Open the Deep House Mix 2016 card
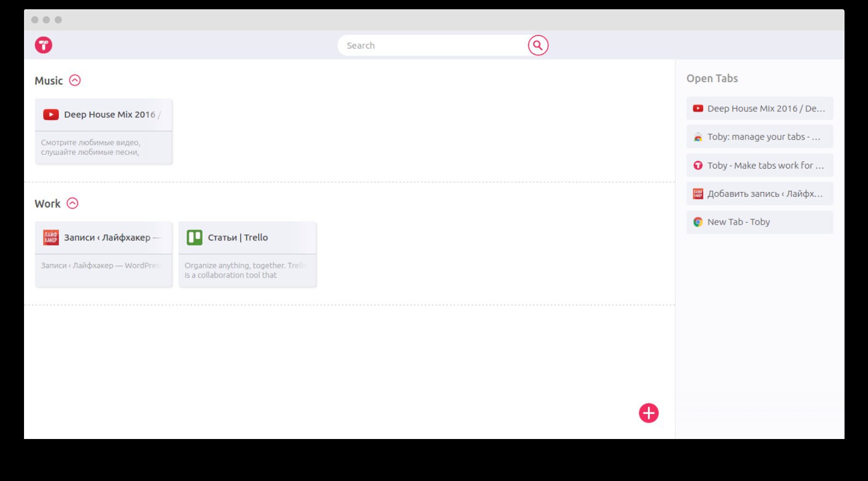The height and width of the screenshot is (481, 868). [x=104, y=131]
